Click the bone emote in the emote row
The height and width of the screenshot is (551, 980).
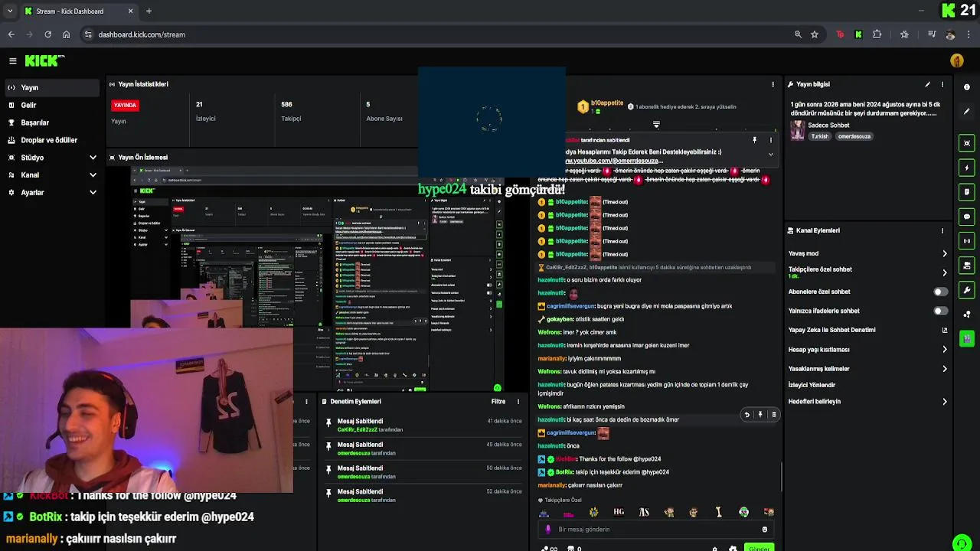(718, 512)
